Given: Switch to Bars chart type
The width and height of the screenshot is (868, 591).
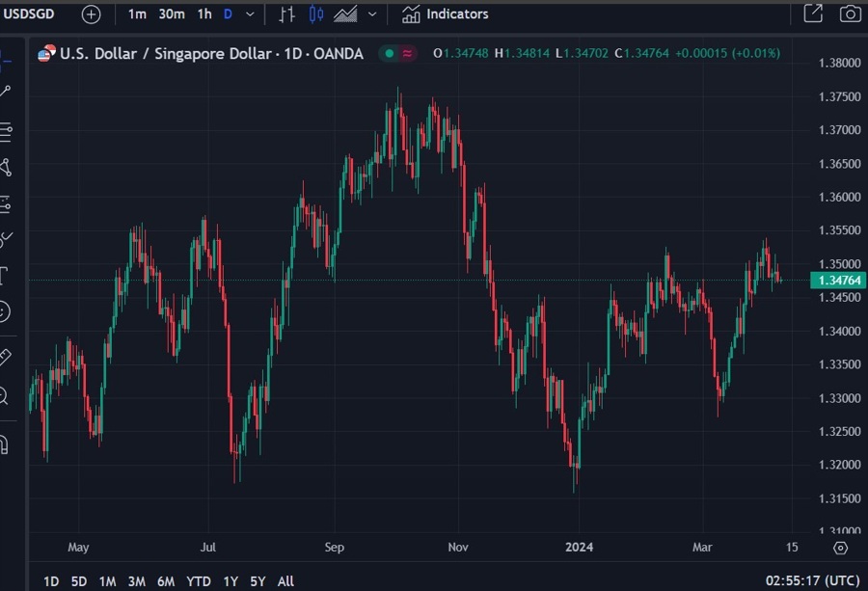Looking at the screenshot, I should click(286, 13).
